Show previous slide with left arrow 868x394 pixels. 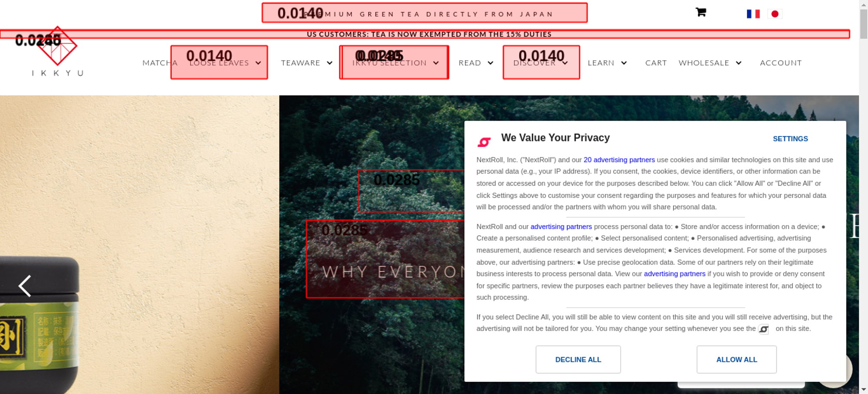click(x=25, y=286)
